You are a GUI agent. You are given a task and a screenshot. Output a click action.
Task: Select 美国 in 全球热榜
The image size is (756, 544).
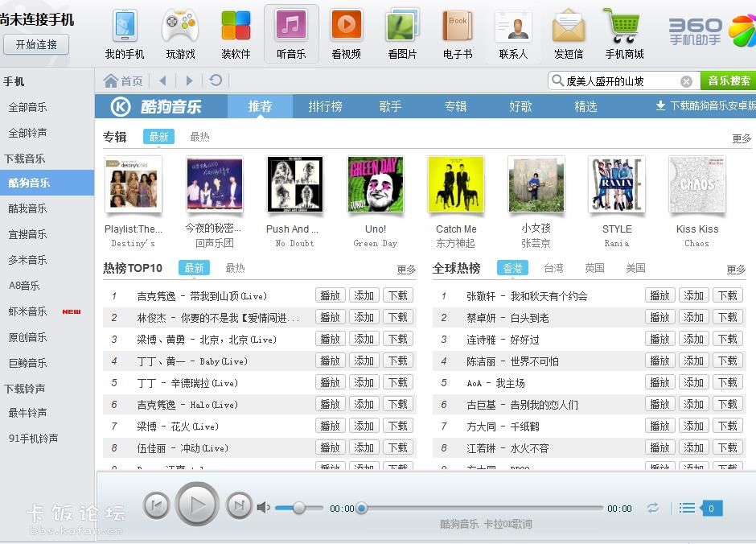pyautogui.click(x=635, y=268)
